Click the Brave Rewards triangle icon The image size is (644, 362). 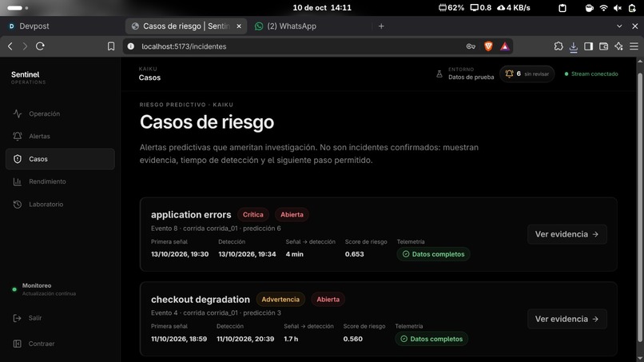tap(505, 46)
